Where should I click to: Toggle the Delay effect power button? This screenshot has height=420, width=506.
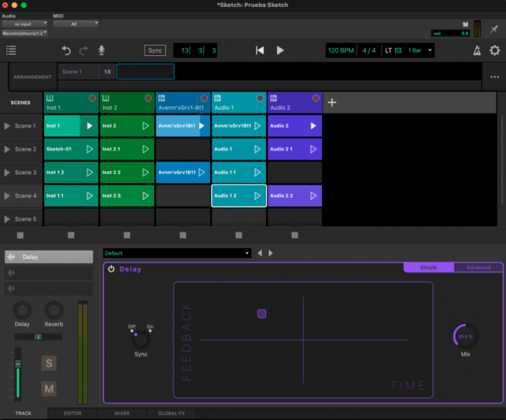click(x=111, y=269)
